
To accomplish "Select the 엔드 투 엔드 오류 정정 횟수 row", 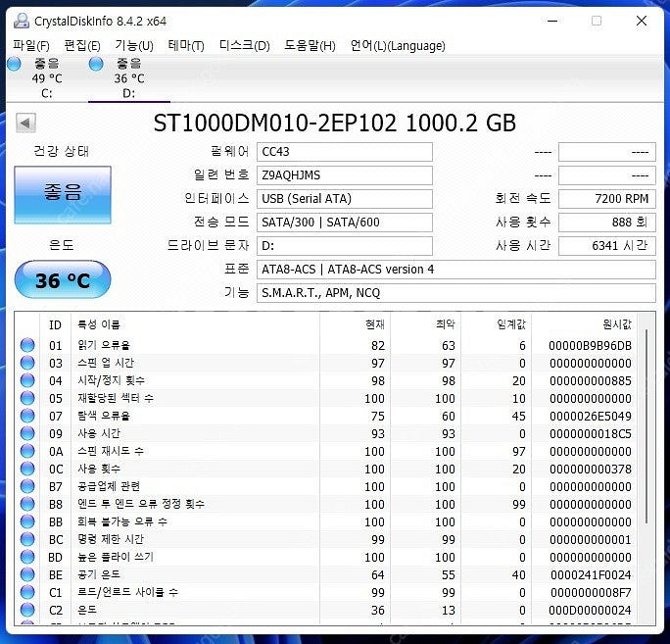I will pyautogui.click(x=327, y=504).
